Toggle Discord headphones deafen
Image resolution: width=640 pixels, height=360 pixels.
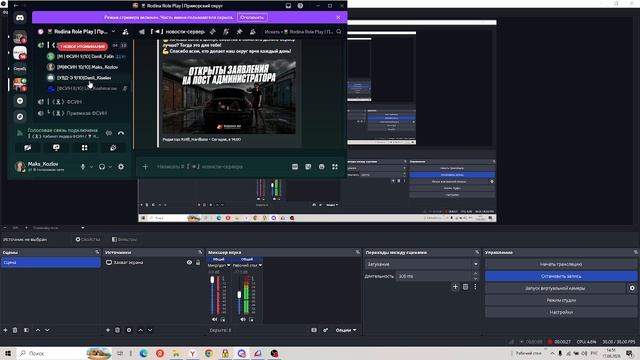click(102, 167)
